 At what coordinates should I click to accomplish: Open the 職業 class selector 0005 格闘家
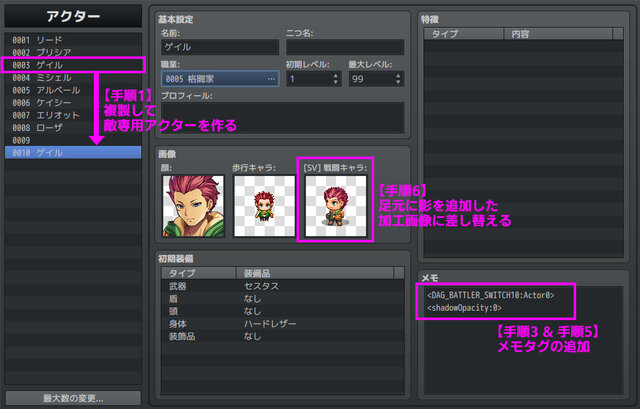click(x=220, y=79)
